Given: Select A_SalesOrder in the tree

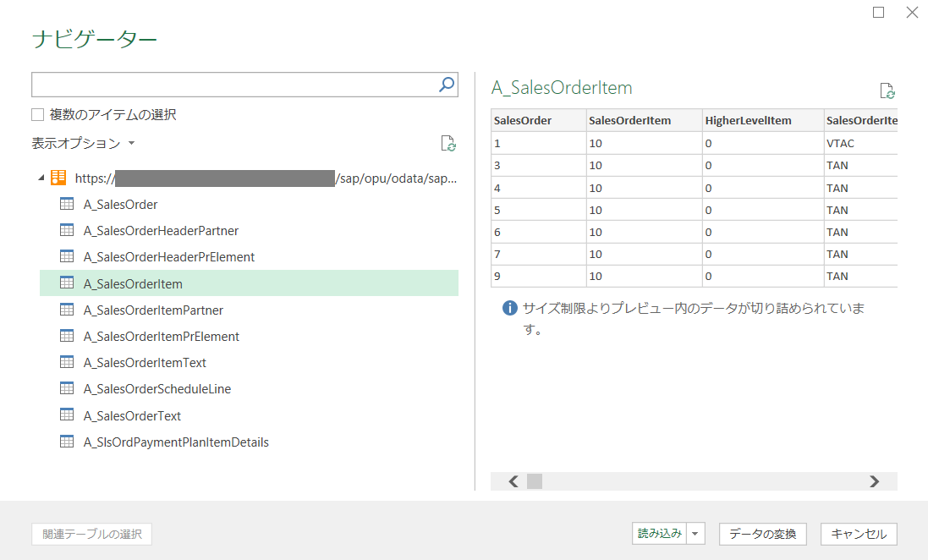Looking at the screenshot, I should tap(120, 204).
